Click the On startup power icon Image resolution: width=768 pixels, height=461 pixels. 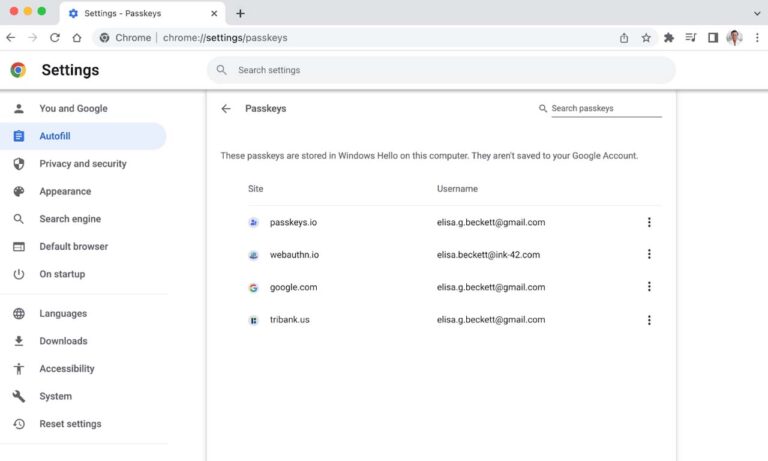pos(19,274)
